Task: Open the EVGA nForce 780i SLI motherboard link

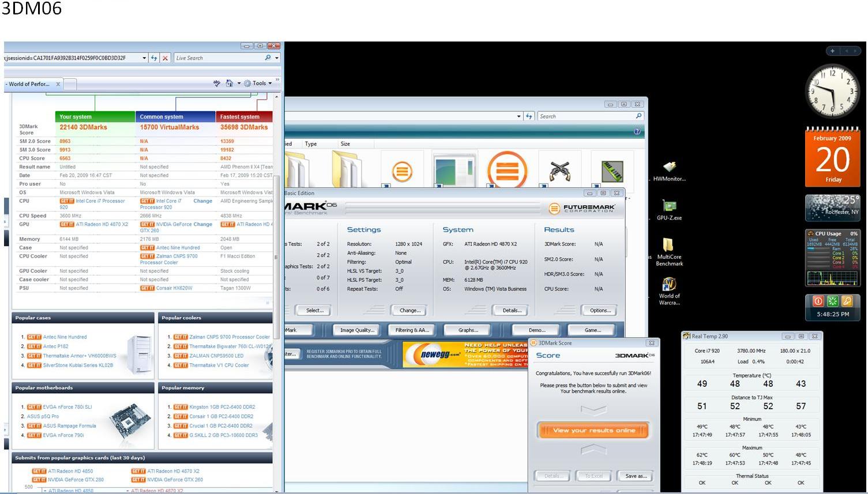Action: (x=67, y=407)
